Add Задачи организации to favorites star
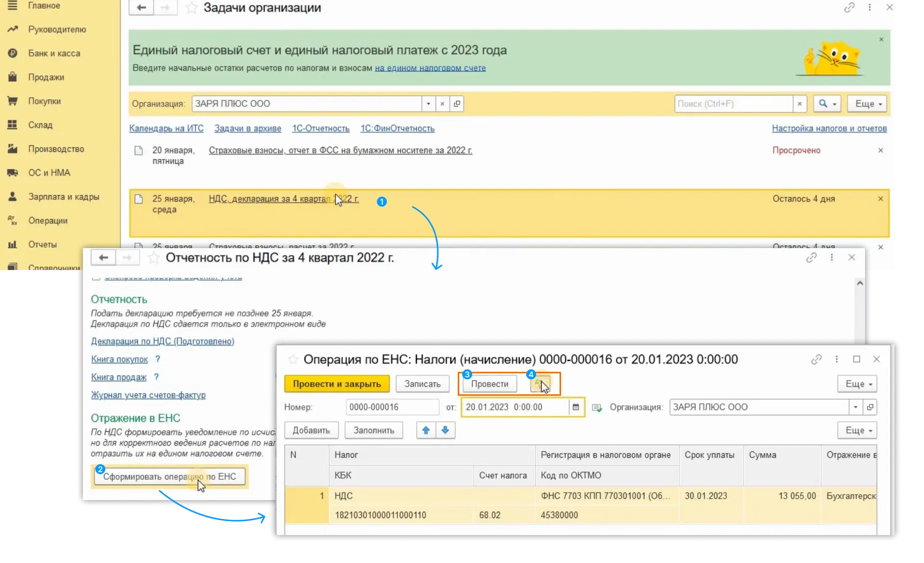 click(x=192, y=7)
